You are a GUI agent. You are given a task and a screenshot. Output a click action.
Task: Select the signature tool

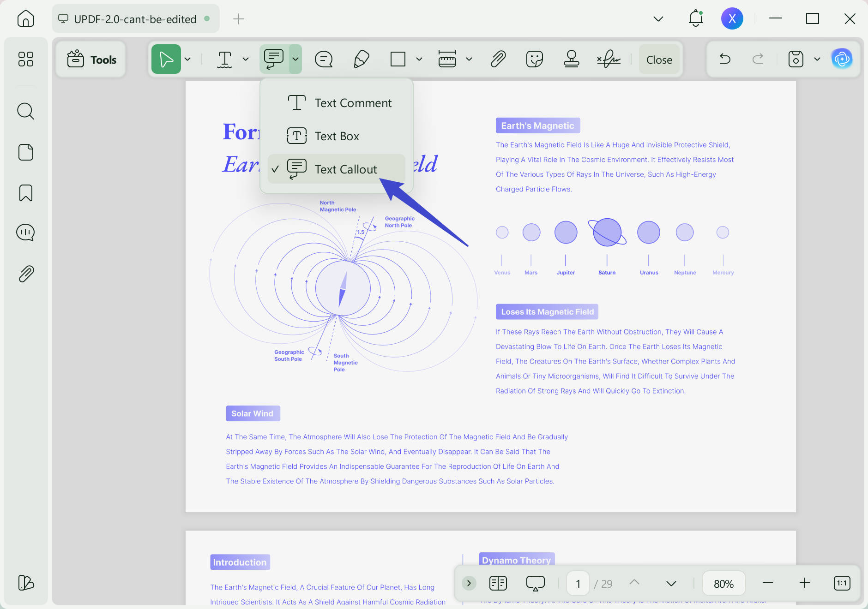pos(609,59)
